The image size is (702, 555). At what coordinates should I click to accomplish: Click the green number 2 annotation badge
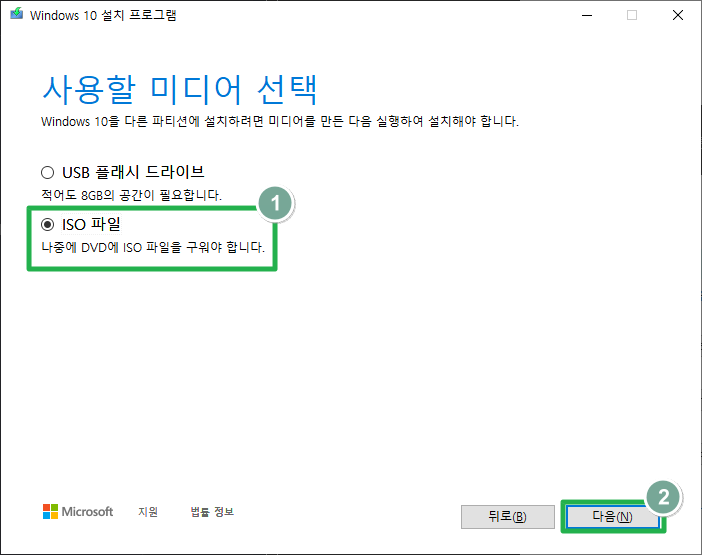[664, 497]
